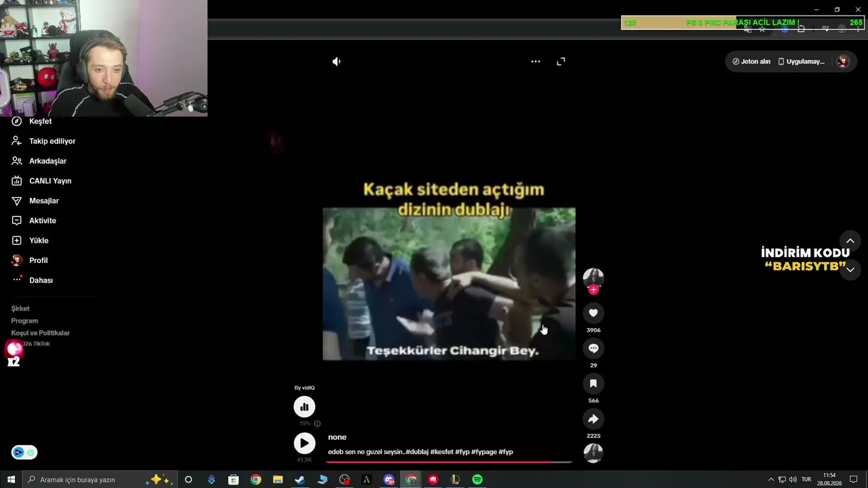Expand the Şirket footer section
Image resolution: width=868 pixels, height=488 pixels.
click(20, 308)
